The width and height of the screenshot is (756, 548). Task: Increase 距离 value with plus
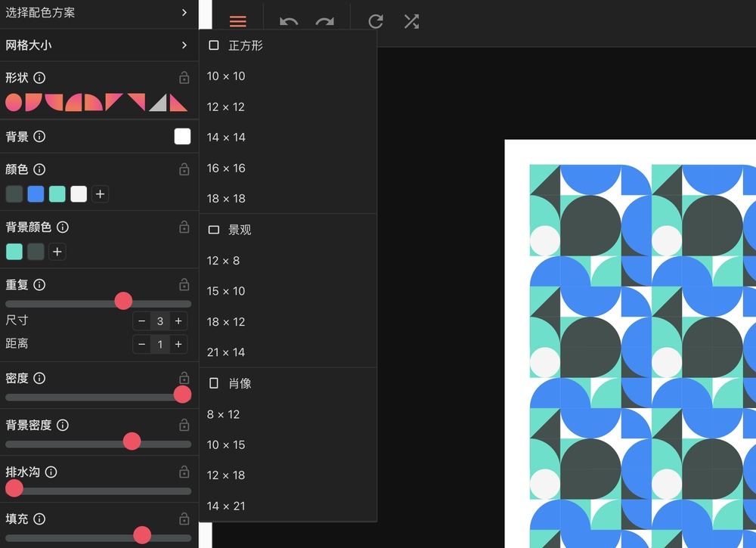tap(178, 344)
